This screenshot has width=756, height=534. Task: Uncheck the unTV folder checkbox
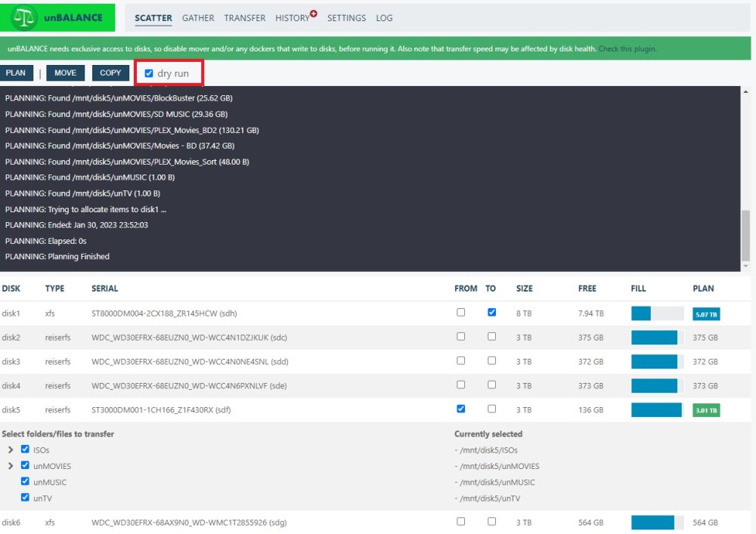click(25, 498)
